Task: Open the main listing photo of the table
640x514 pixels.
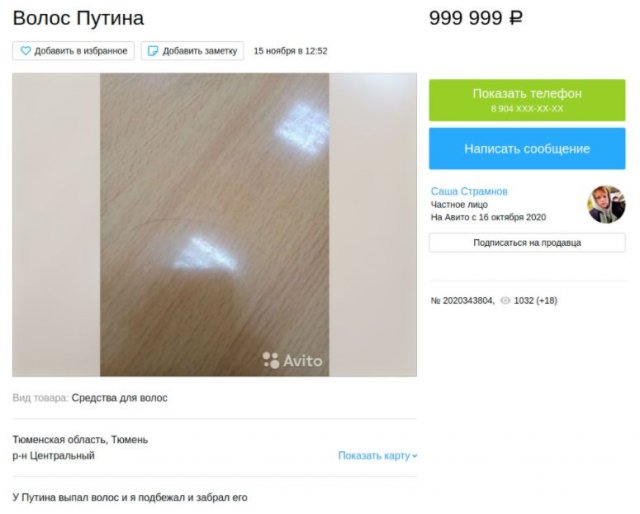Action: [x=215, y=225]
